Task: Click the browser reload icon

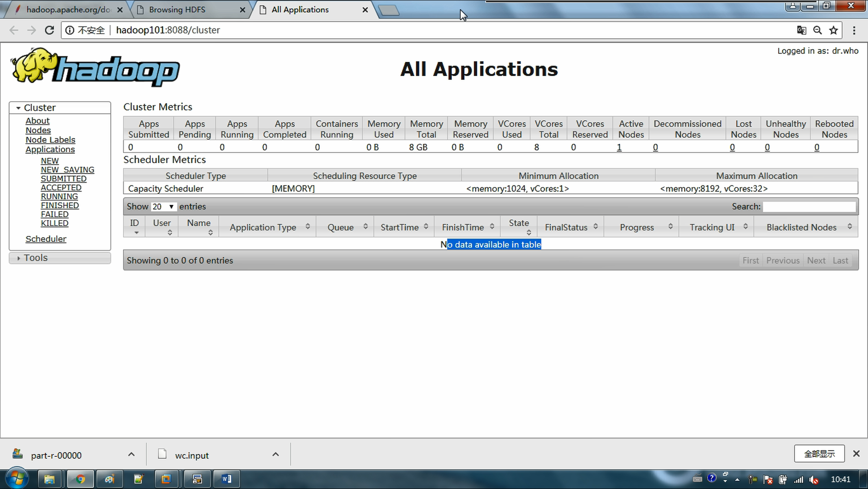Action: click(x=49, y=30)
